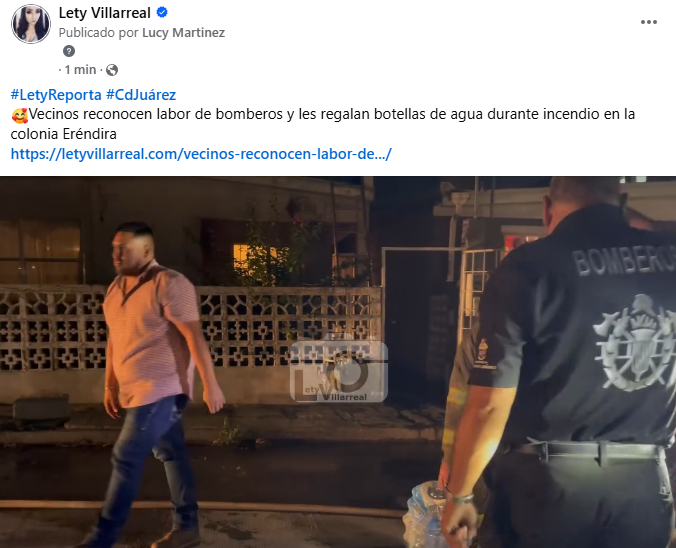The image size is (676, 548).
Task: Click the camera watermark logo on the video
Action: [x=338, y=371]
